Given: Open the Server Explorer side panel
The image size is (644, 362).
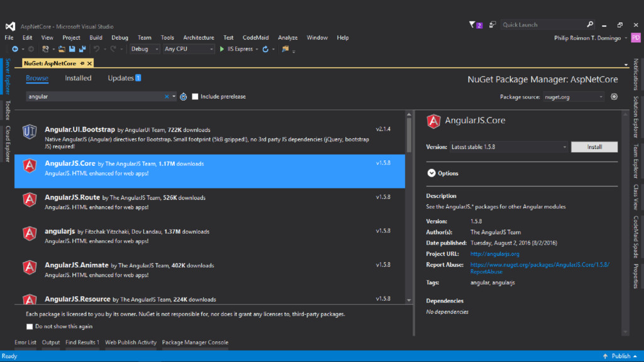Looking at the screenshot, I should tap(8, 76).
